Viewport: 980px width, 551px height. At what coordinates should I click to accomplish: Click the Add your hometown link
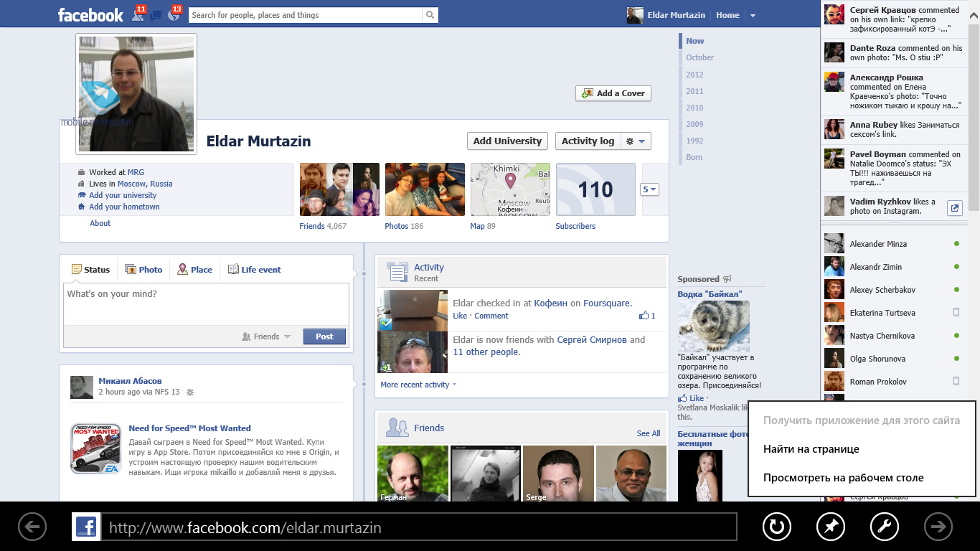[x=124, y=207]
